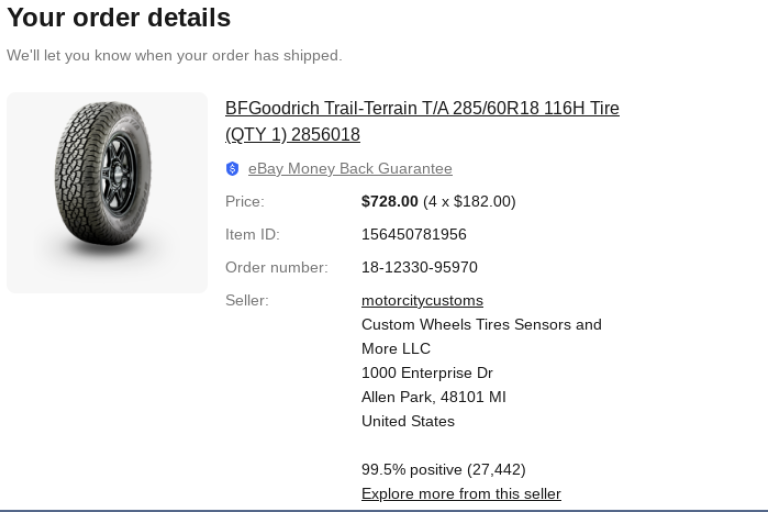768x512 pixels.
Task: Click the tire product thumbnail image
Action: [x=107, y=193]
